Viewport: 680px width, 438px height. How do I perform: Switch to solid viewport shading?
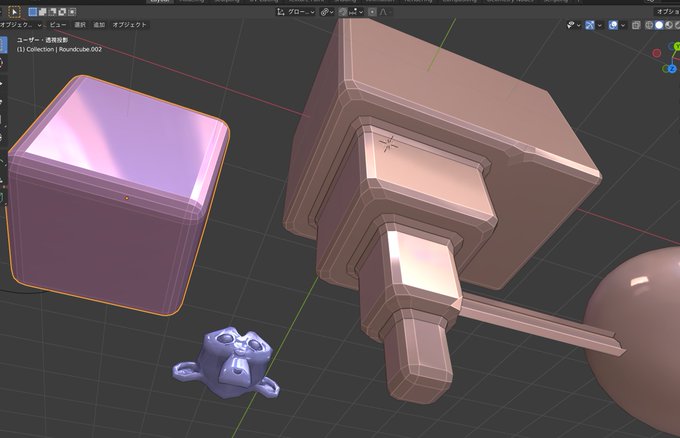(659, 25)
